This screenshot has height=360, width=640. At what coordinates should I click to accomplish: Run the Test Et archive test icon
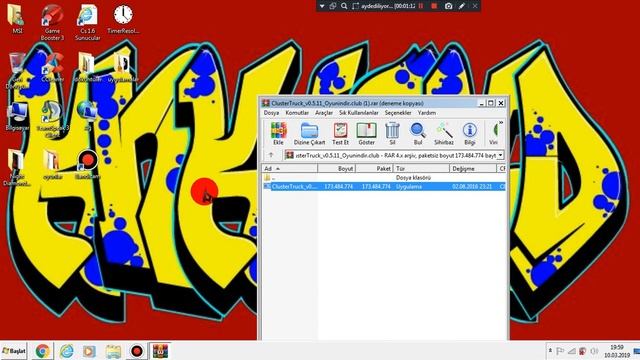point(340,133)
